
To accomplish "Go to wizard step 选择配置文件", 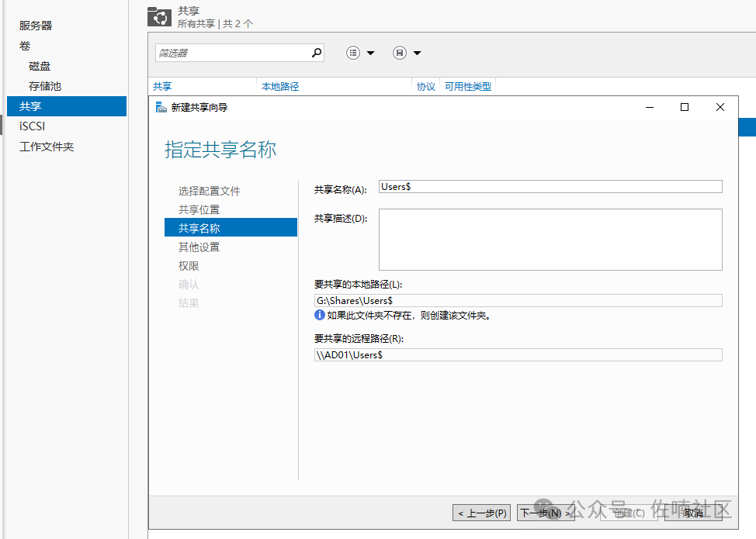I will pyautogui.click(x=210, y=191).
